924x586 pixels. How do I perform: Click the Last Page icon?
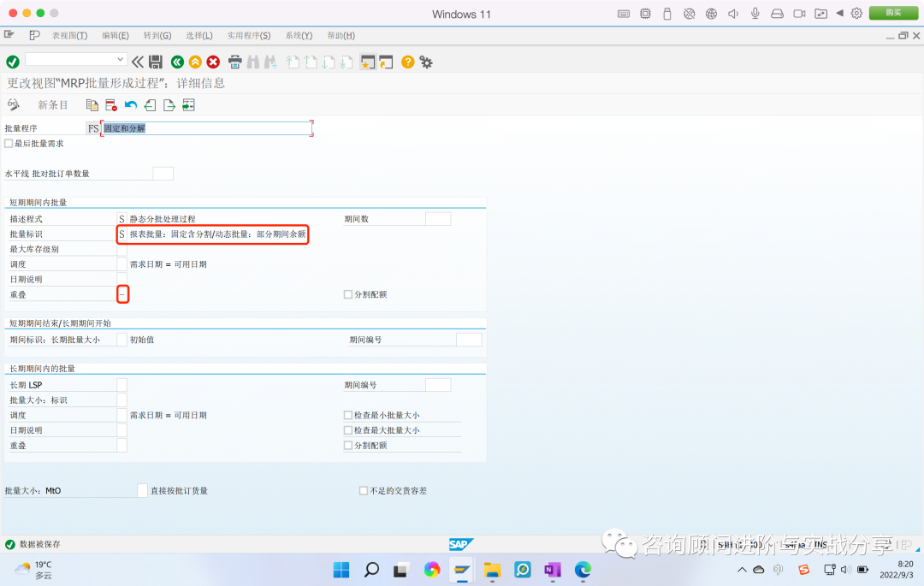point(346,62)
